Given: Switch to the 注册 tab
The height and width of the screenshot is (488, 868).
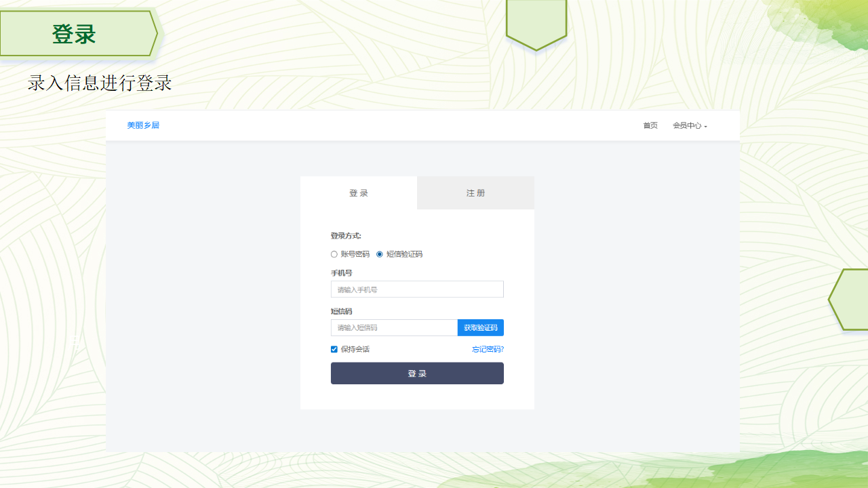Looking at the screenshot, I should (475, 193).
